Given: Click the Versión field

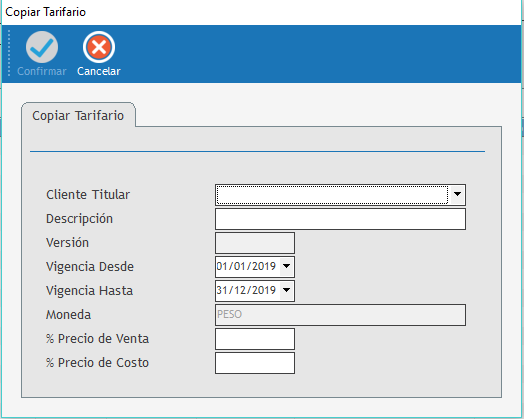Looking at the screenshot, I should (x=255, y=243).
